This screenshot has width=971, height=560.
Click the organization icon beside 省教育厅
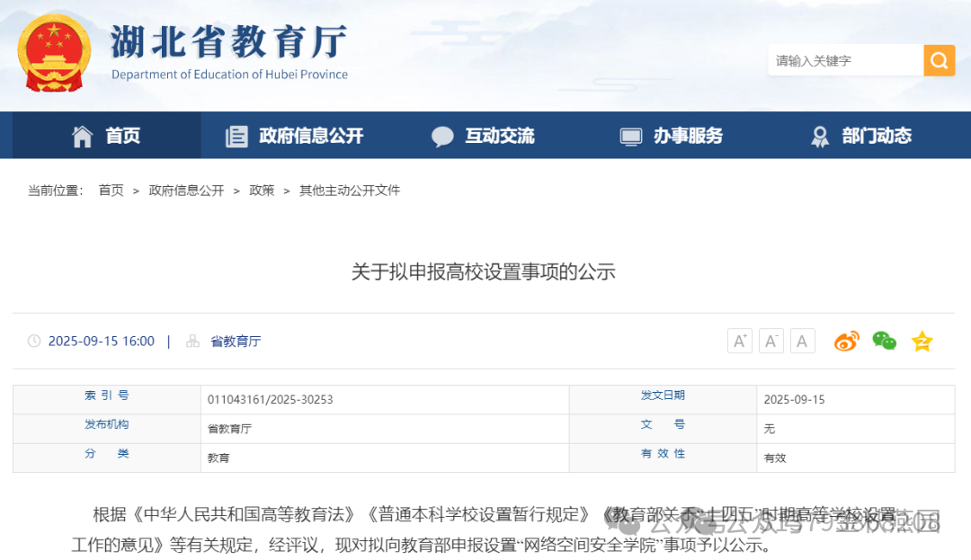(193, 341)
